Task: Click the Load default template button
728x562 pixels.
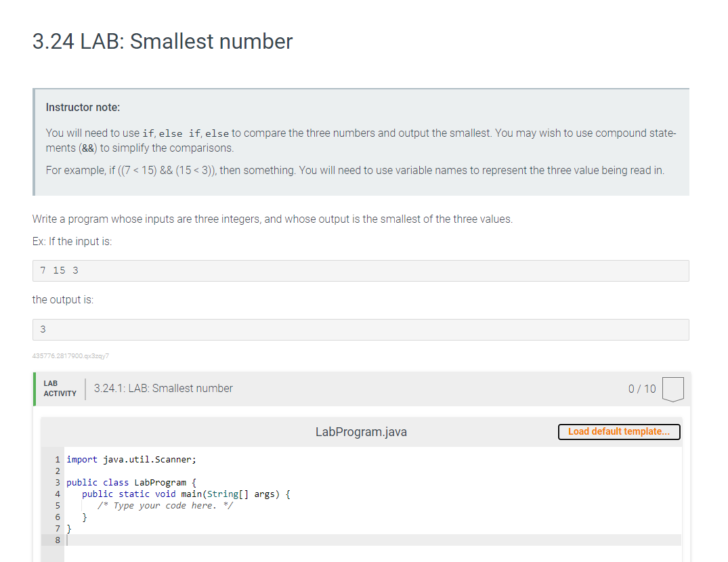Action: coord(618,431)
